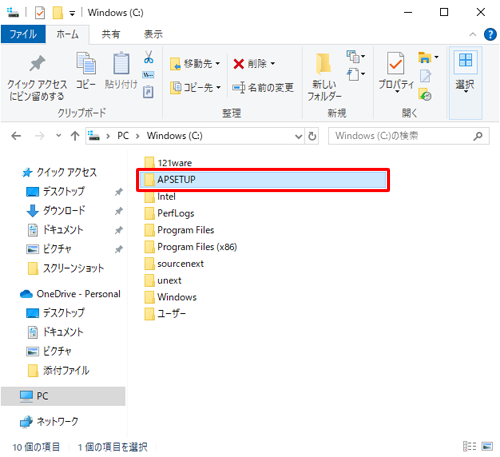This screenshot has height=457, width=500.
Task: Open the recent locations dropdown
Action: [x=58, y=136]
